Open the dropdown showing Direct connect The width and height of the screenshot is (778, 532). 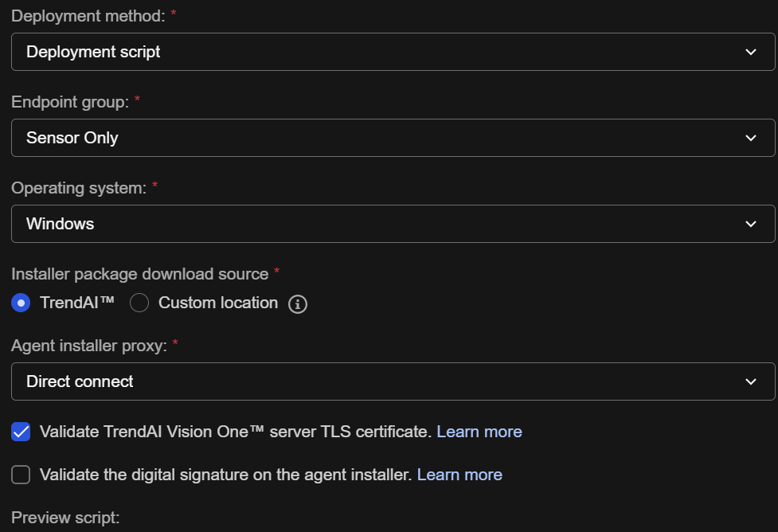click(382, 381)
